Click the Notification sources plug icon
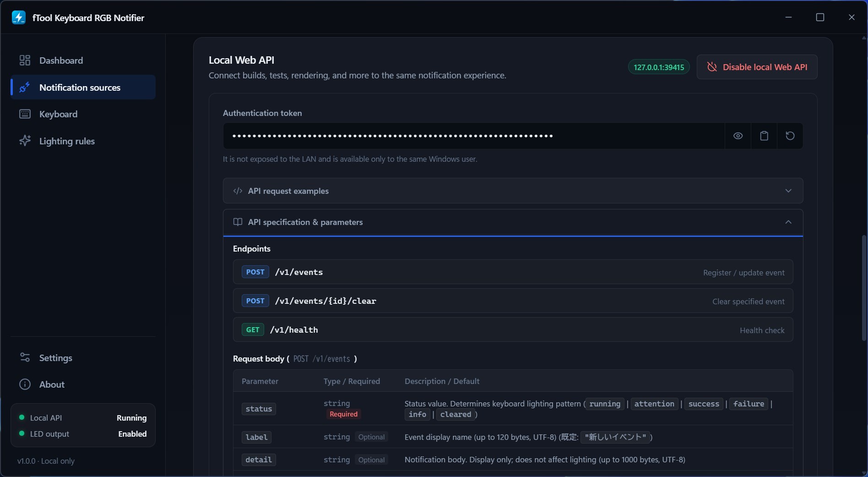868x477 pixels. 25,87
